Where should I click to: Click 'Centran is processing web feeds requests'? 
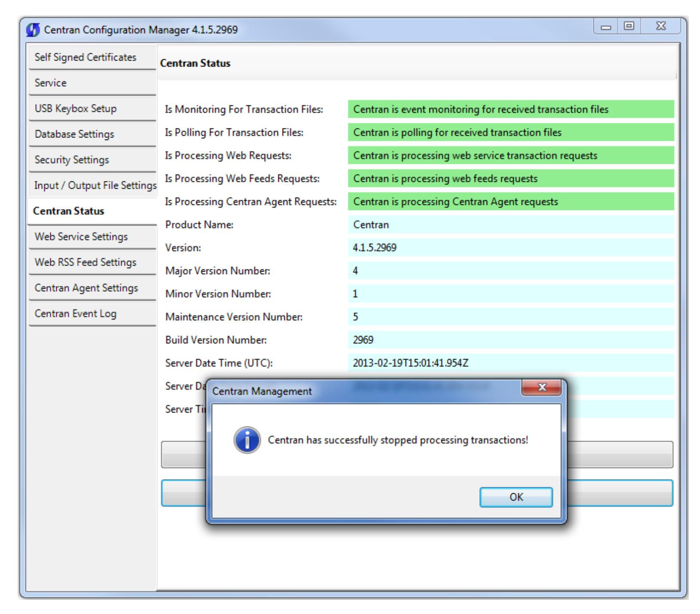point(511,179)
